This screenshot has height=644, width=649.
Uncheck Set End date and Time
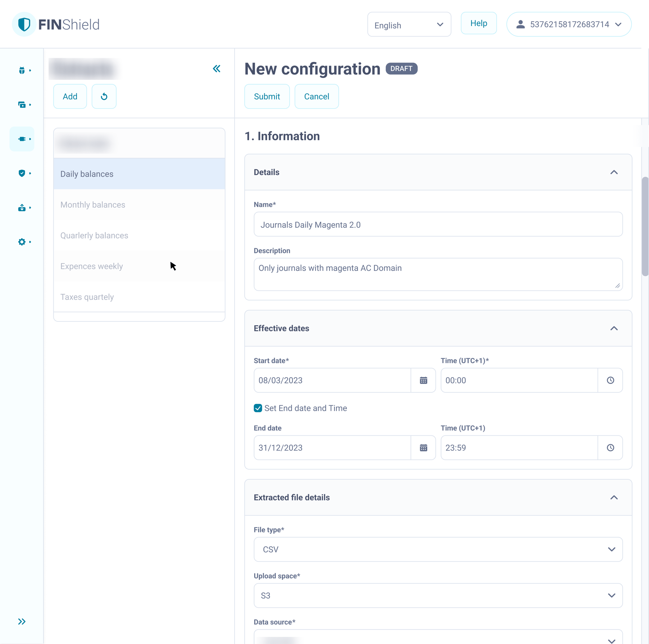click(x=258, y=408)
